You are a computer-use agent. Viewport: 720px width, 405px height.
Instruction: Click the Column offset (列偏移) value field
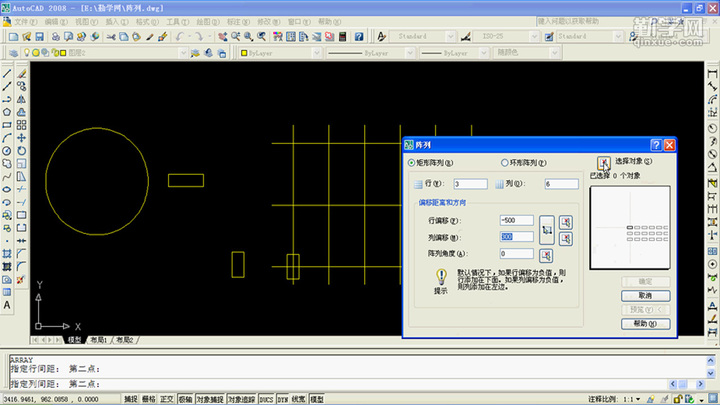click(517, 237)
